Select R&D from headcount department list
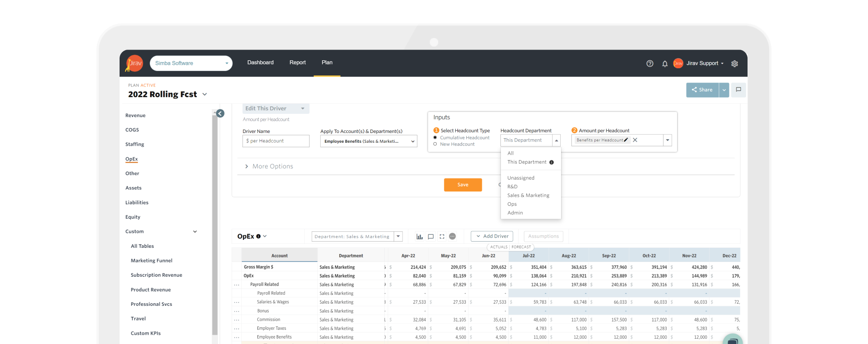868x344 pixels. [x=512, y=187]
